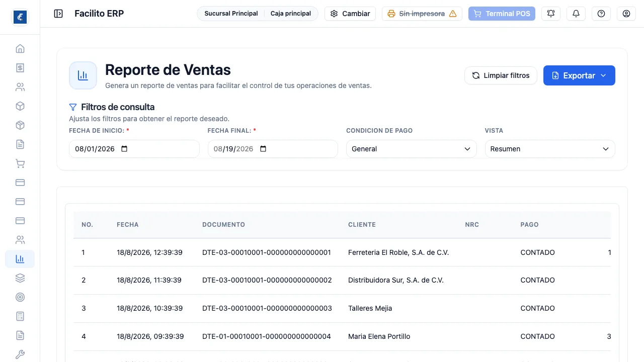Open the user profile icon
The width and height of the screenshot is (644, 362).
click(626, 14)
